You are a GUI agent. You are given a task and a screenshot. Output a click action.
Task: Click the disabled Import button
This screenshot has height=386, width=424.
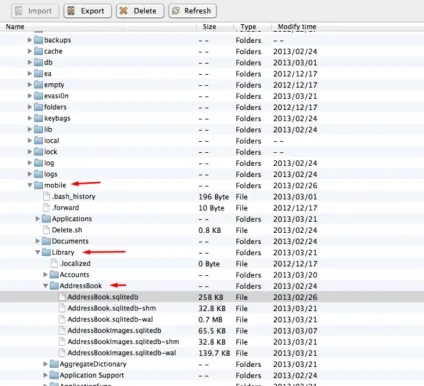pyautogui.click(x=35, y=11)
